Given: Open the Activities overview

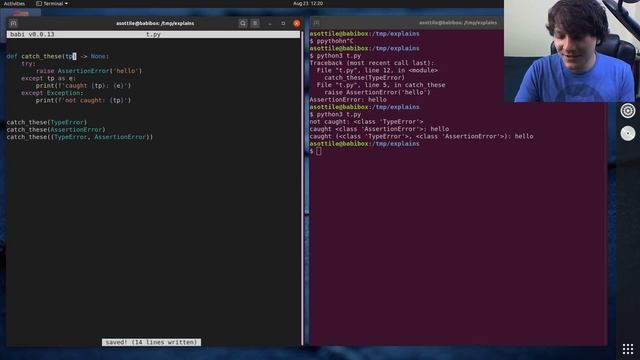Looking at the screenshot, I should point(14,3).
